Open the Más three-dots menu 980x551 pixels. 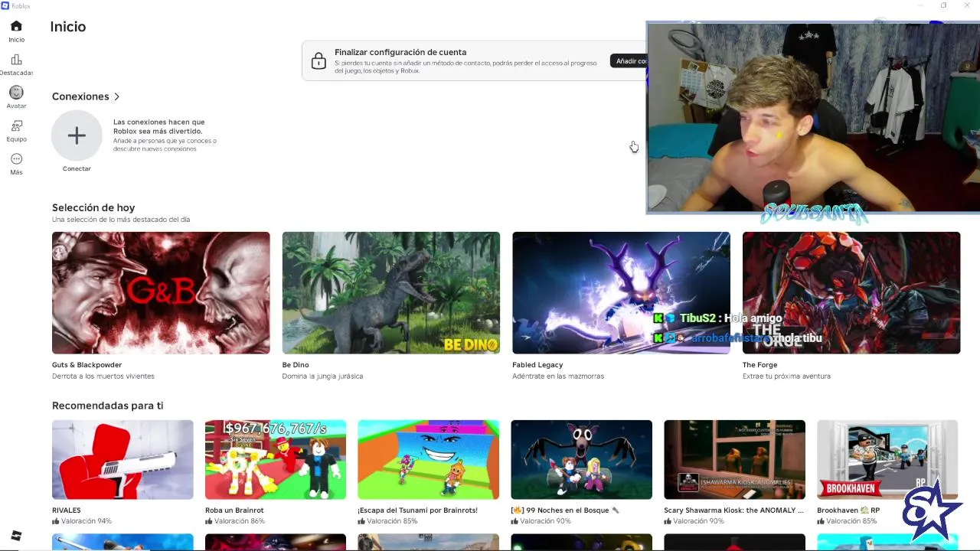click(x=16, y=159)
